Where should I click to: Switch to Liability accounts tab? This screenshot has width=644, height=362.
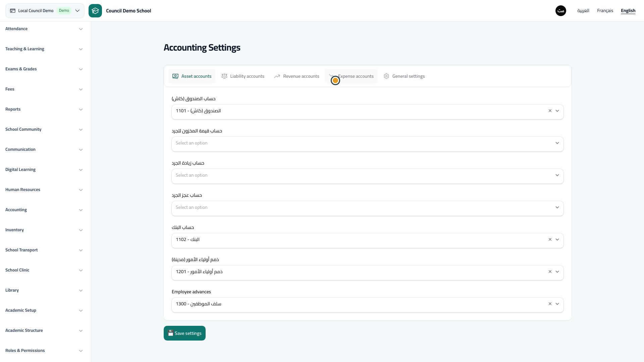coord(243,76)
